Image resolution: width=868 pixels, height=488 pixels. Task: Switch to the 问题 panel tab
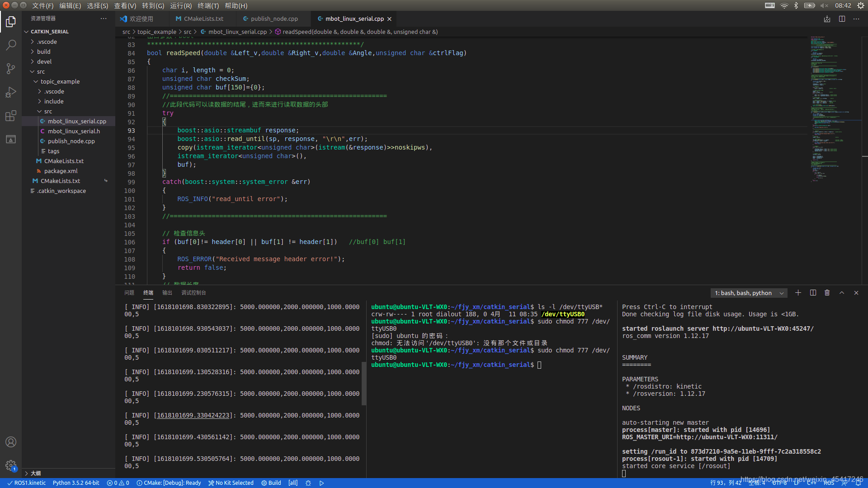129,293
